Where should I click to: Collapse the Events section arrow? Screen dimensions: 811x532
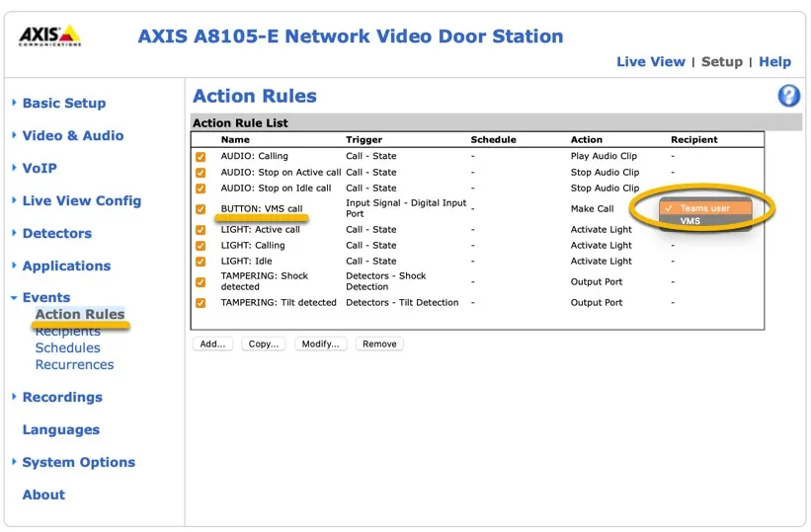point(14,298)
